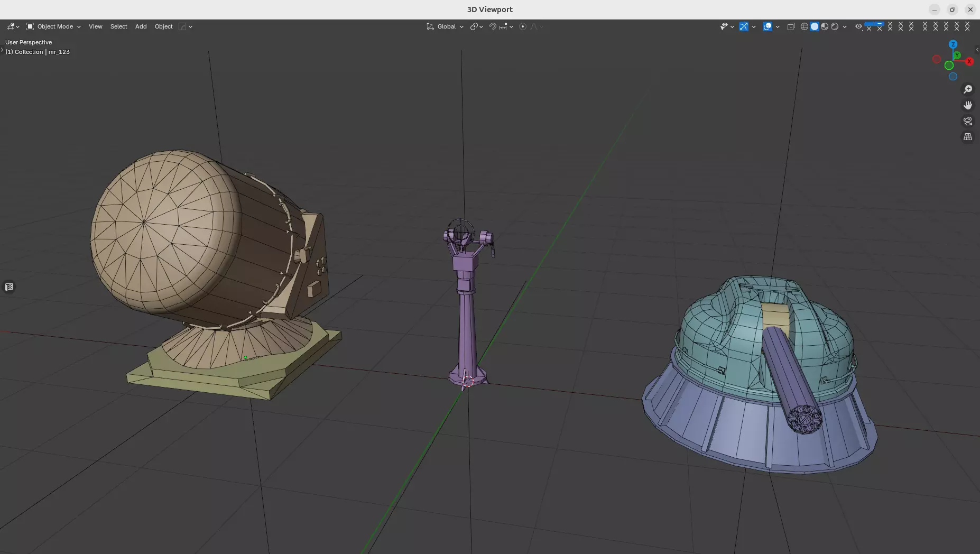Open the editor type selector

click(13, 26)
